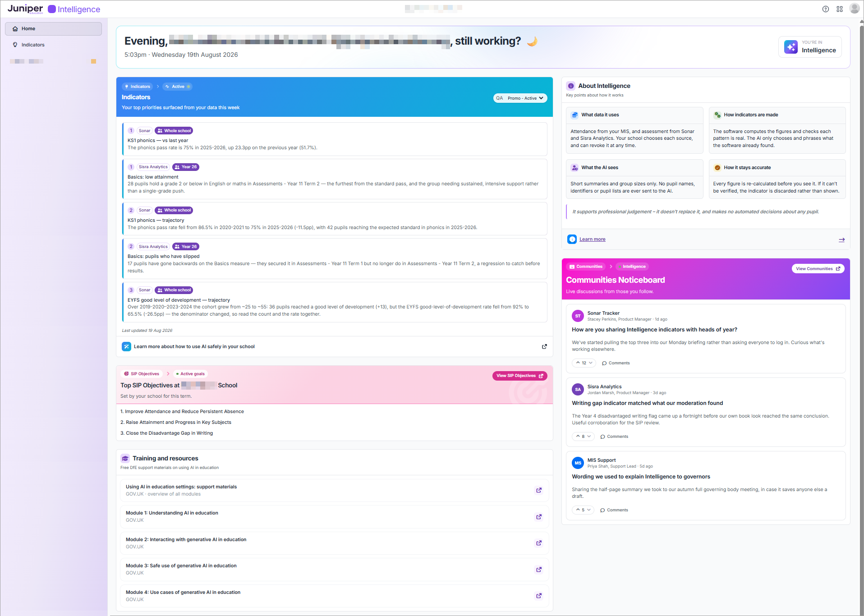The image size is (864, 616).
Task: Open comments on heads of year post
Action: point(616,363)
